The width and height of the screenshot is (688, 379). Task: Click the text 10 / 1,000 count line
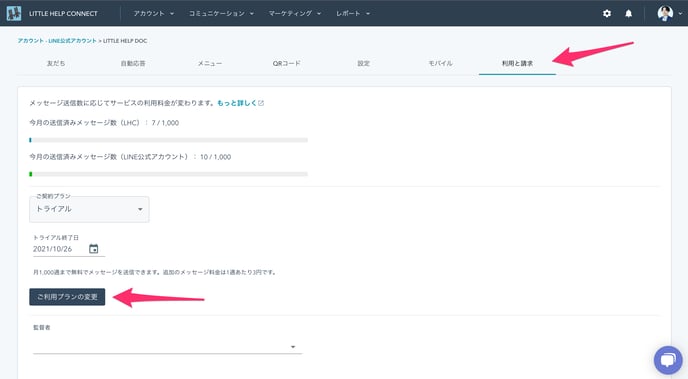point(130,157)
